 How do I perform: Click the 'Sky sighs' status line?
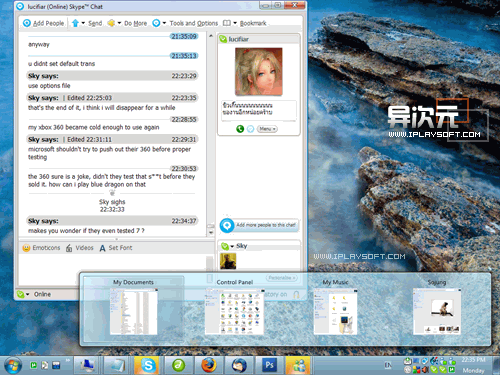point(112,202)
